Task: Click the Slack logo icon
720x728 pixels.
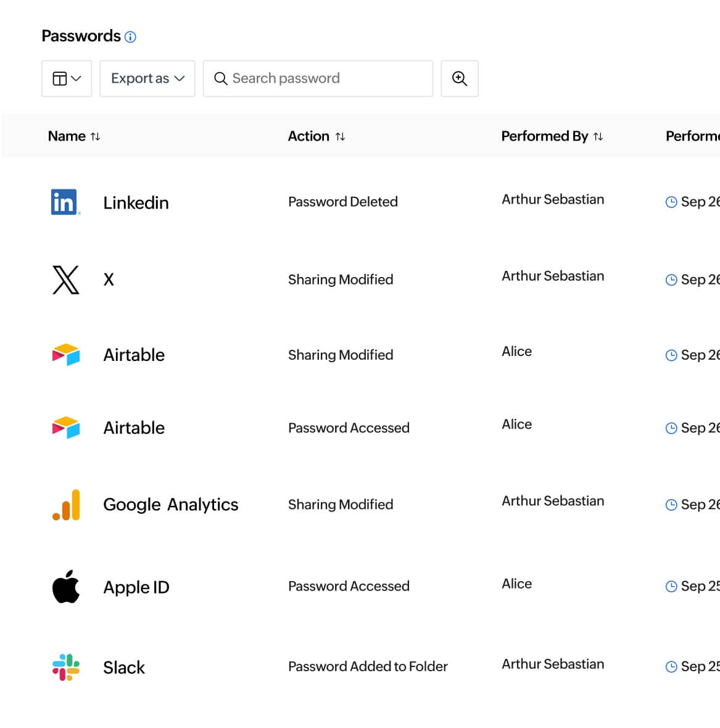Action: coord(66,667)
